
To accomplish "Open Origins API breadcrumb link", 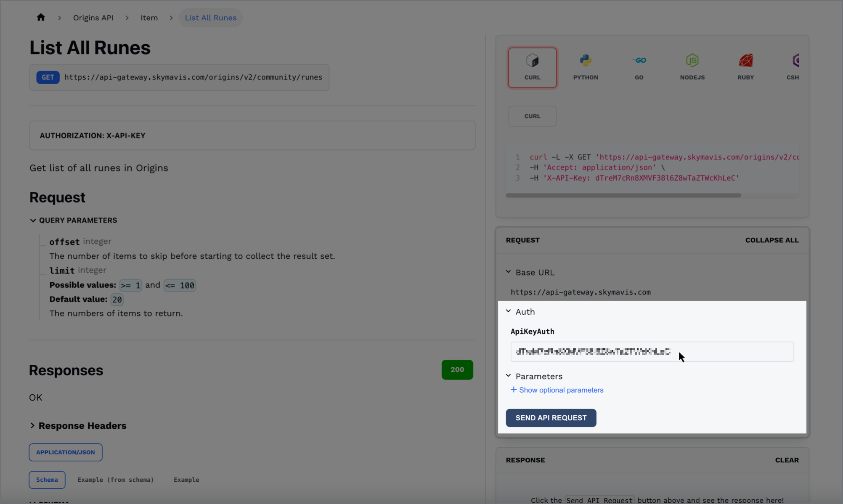I will (93, 18).
